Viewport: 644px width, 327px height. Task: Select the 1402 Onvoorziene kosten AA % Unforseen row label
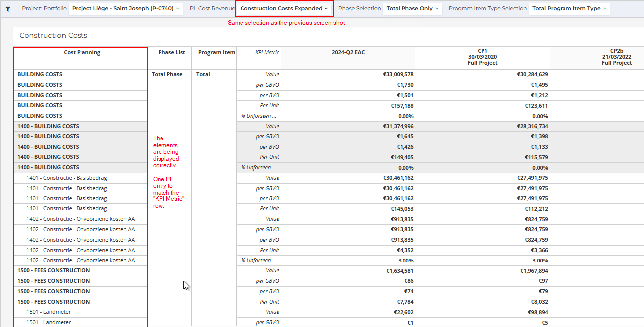80,261
